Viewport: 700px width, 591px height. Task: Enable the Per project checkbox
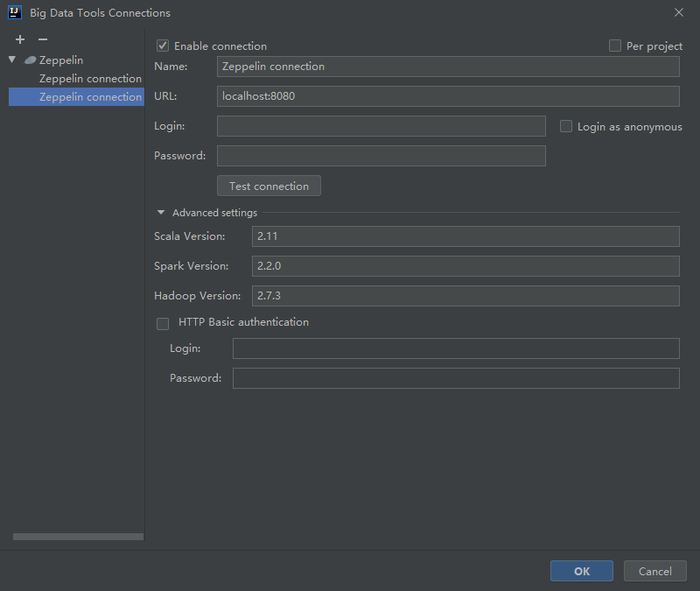point(615,46)
